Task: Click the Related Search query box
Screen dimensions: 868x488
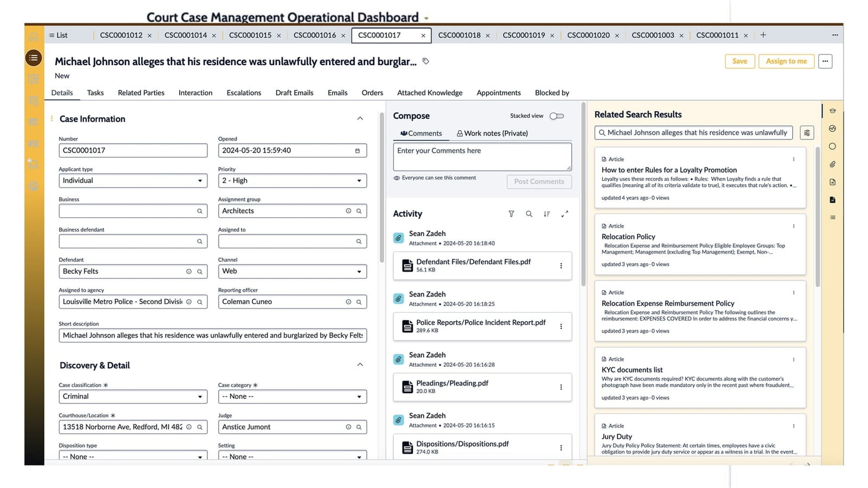Action: pos(694,133)
